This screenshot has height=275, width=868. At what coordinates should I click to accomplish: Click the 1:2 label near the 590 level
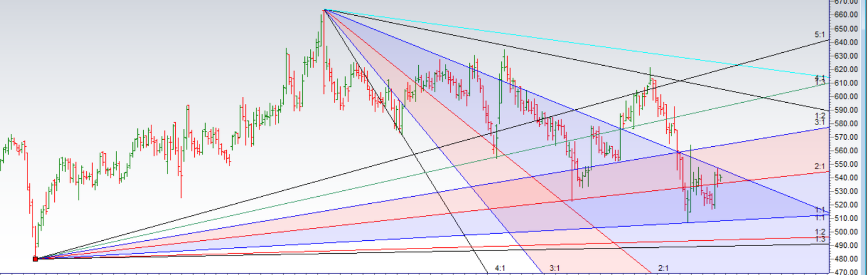click(x=819, y=116)
